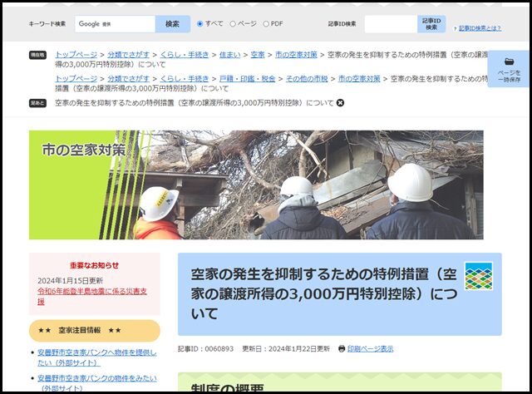Click the 更新日：2024年1月22日更新 text
The width and height of the screenshot is (532, 394).
click(286, 349)
